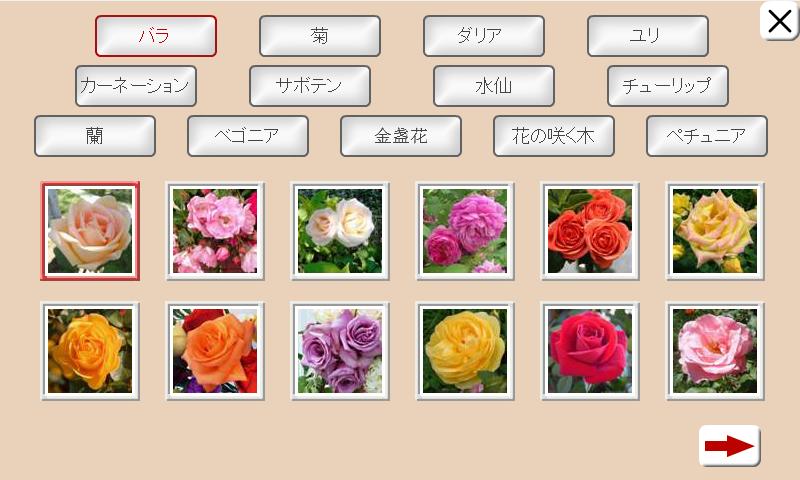Pick the pink cluster roses thumbnail
The width and height of the screenshot is (800, 480).
click(215, 231)
